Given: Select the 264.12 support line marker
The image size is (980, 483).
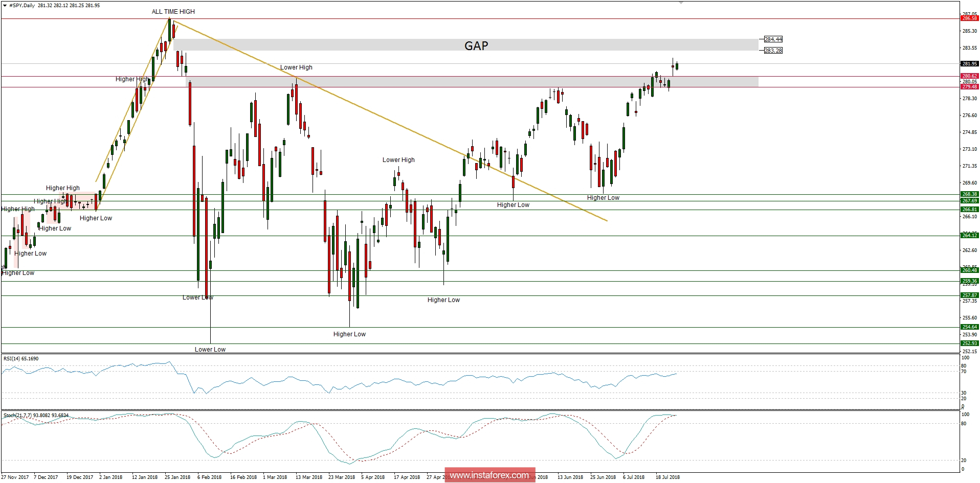Looking at the screenshot, I should (x=969, y=235).
